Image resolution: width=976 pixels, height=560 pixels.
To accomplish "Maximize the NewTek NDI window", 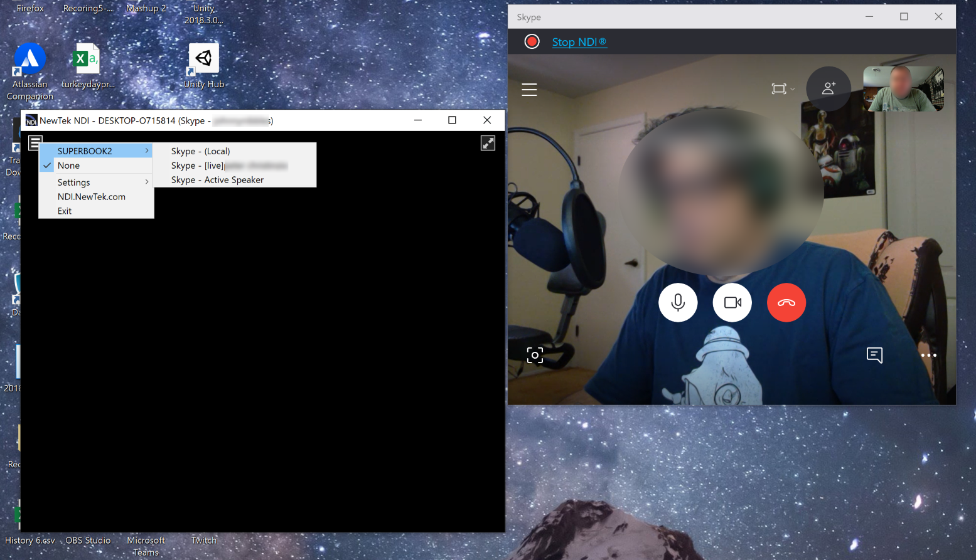I will coord(452,120).
